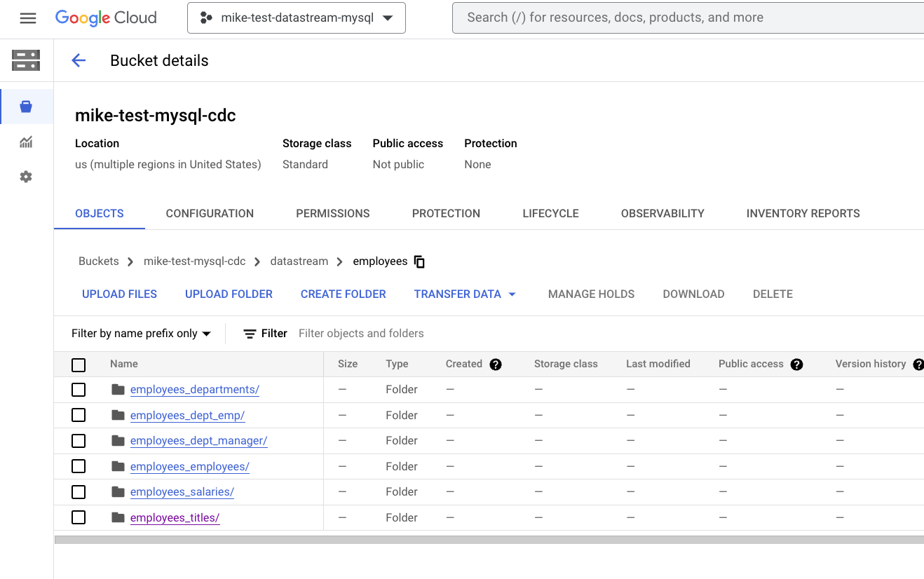
Task: Go back using the left arrow icon
Action: 79,60
